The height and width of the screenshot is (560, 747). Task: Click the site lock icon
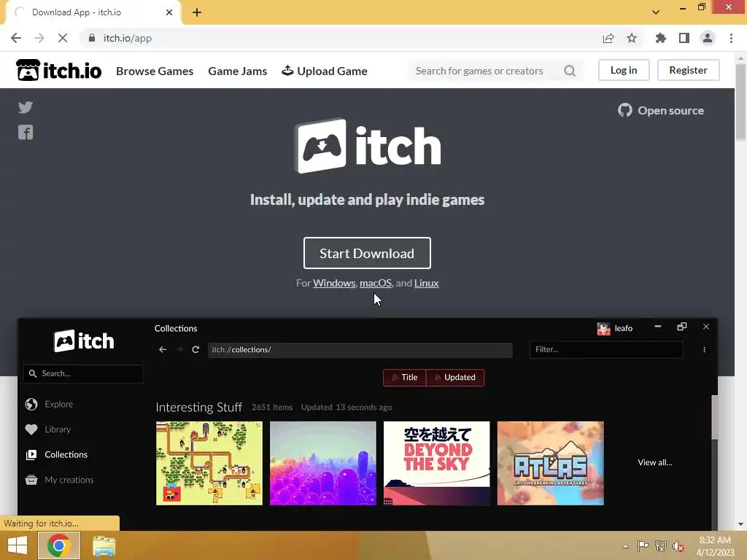coord(92,38)
